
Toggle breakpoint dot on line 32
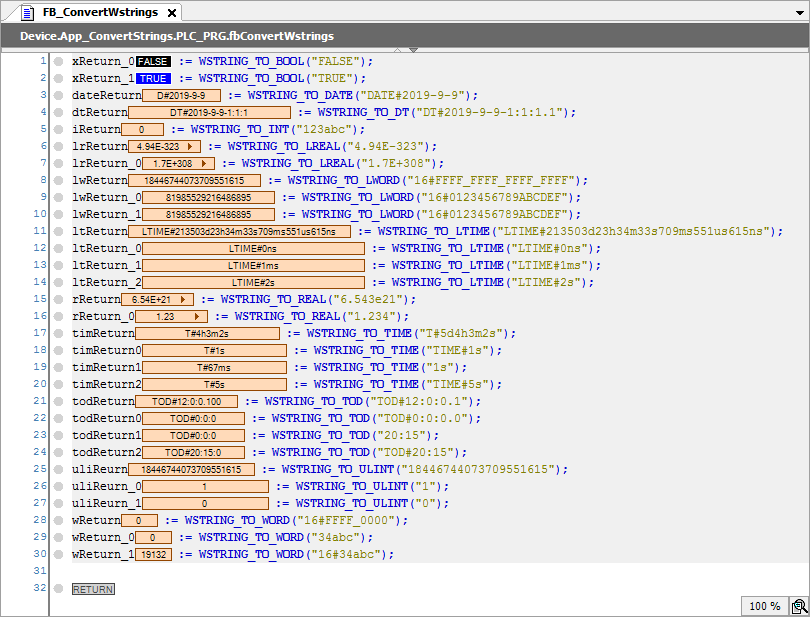(x=59, y=589)
